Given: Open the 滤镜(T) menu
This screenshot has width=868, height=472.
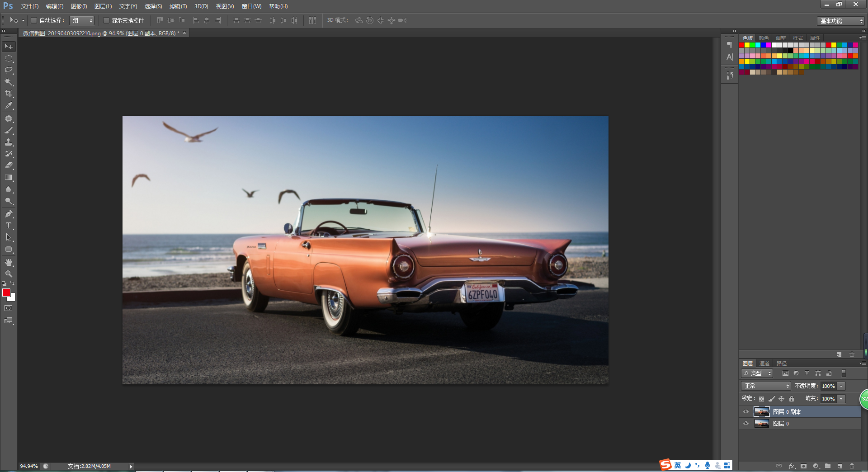Looking at the screenshot, I should pyautogui.click(x=178, y=6).
